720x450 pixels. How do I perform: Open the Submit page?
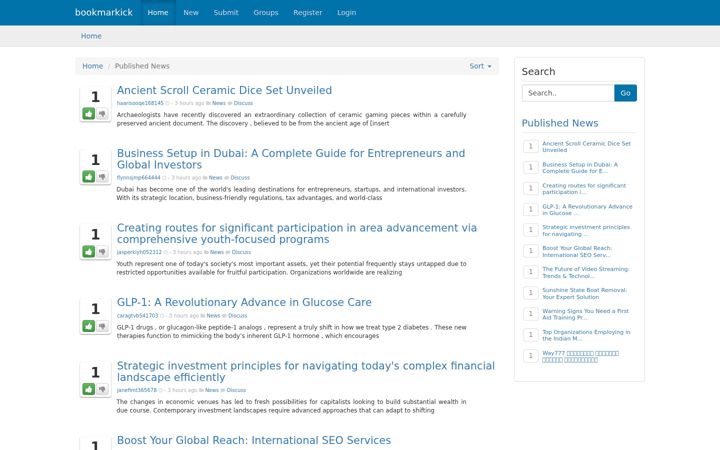tap(226, 12)
